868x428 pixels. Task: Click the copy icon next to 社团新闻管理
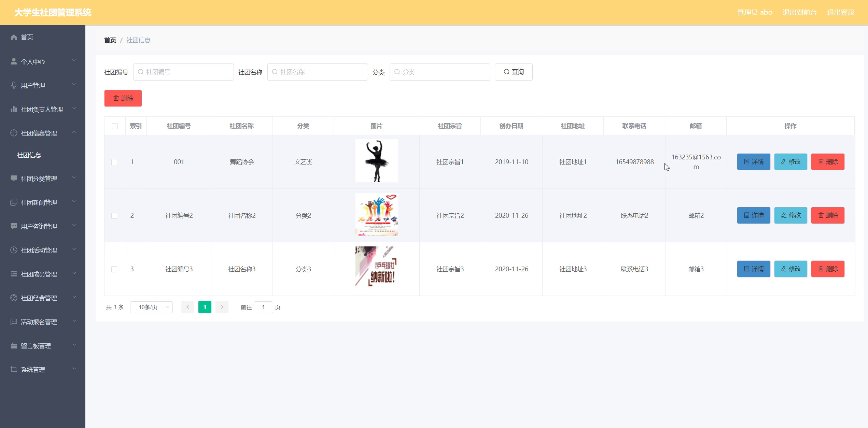14,202
